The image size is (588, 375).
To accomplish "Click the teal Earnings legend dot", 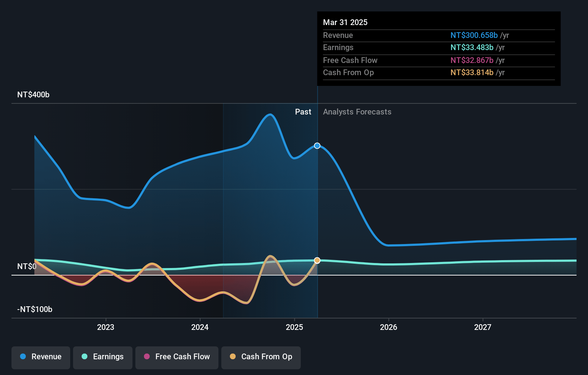I will click(85, 356).
